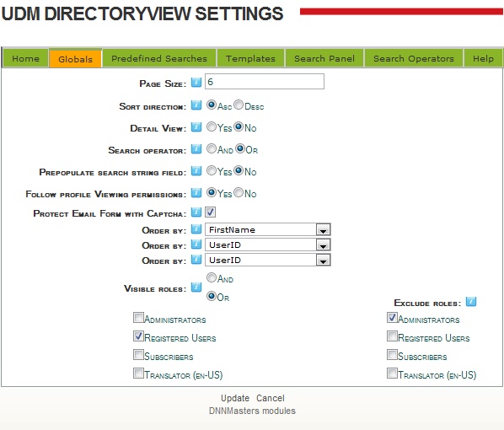Click help icon for Prepopulate search string field

[x=196, y=171]
